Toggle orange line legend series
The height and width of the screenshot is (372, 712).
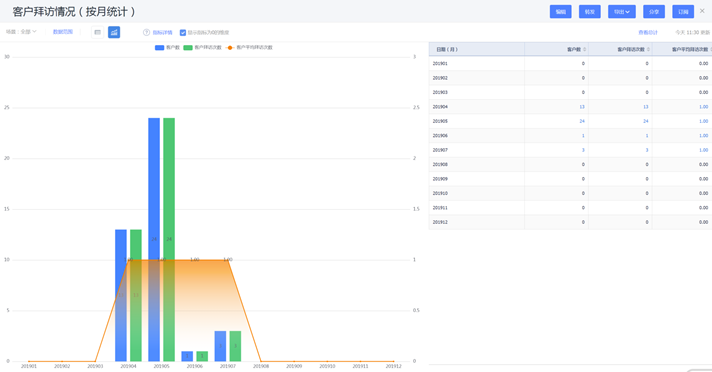(x=249, y=47)
